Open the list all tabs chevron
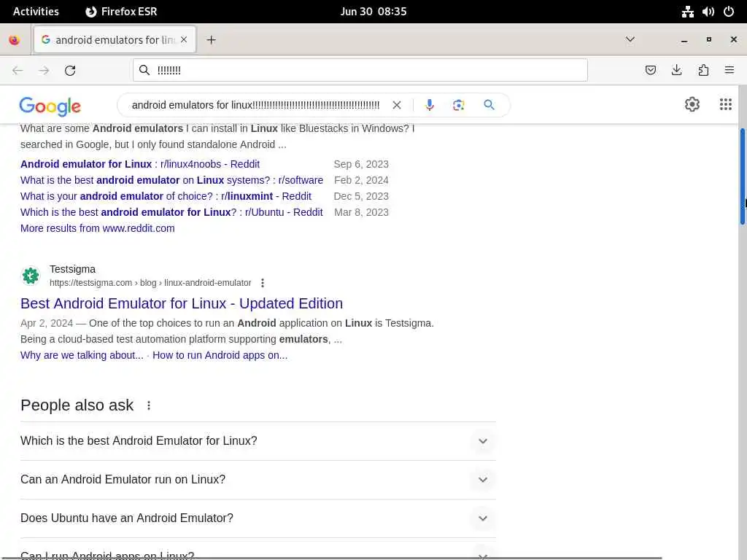The width and height of the screenshot is (747, 560). click(630, 39)
